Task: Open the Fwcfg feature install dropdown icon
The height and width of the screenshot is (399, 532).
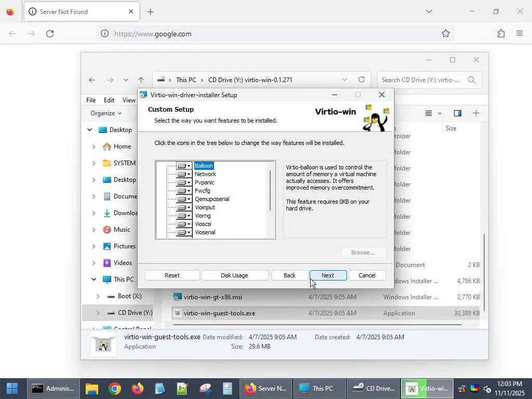Action: point(184,191)
